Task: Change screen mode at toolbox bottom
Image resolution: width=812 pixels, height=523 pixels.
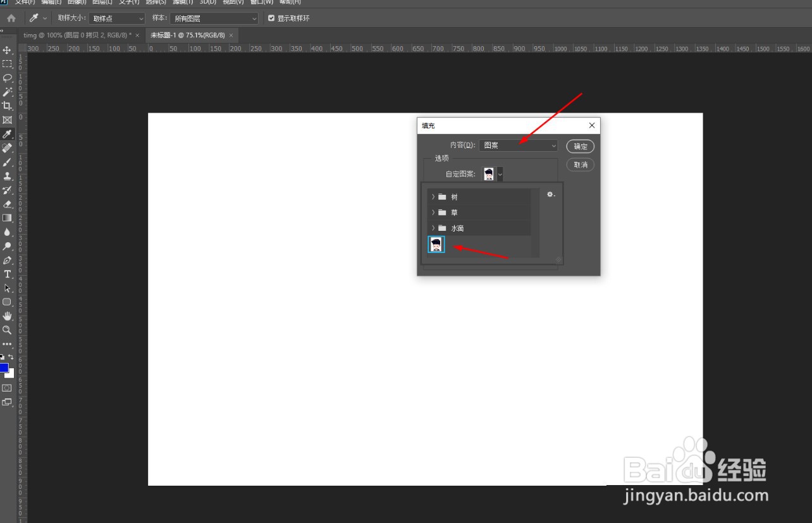Action: point(8,402)
